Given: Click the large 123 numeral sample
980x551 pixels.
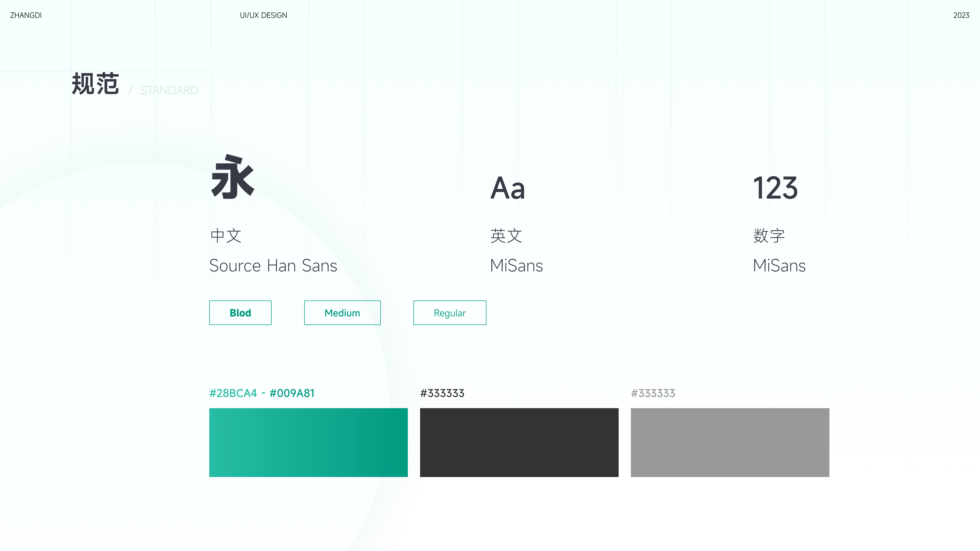Looking at the screenshot, I should [775, 188].
